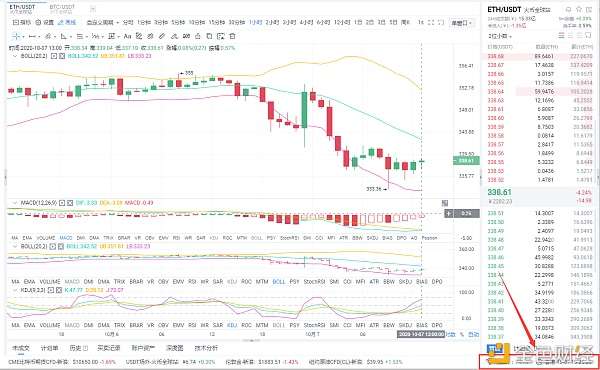Select the first order book layout icon

coord(561,36)
